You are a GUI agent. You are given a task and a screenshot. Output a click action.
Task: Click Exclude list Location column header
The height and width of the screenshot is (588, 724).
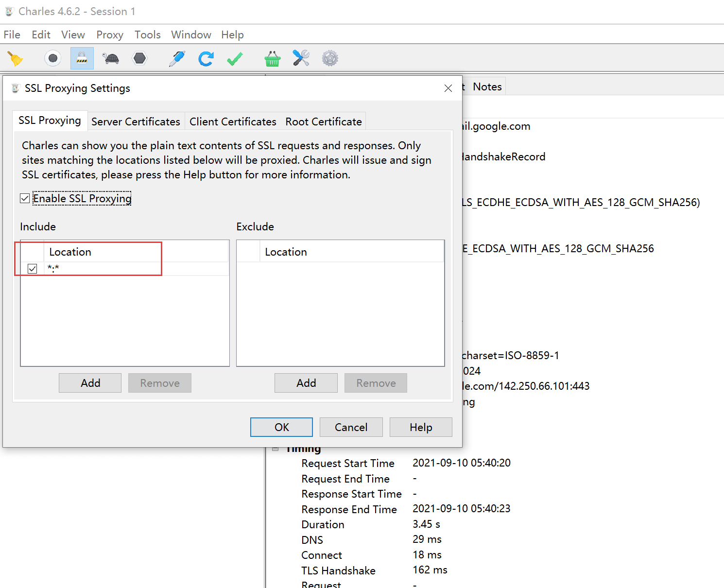352,252
